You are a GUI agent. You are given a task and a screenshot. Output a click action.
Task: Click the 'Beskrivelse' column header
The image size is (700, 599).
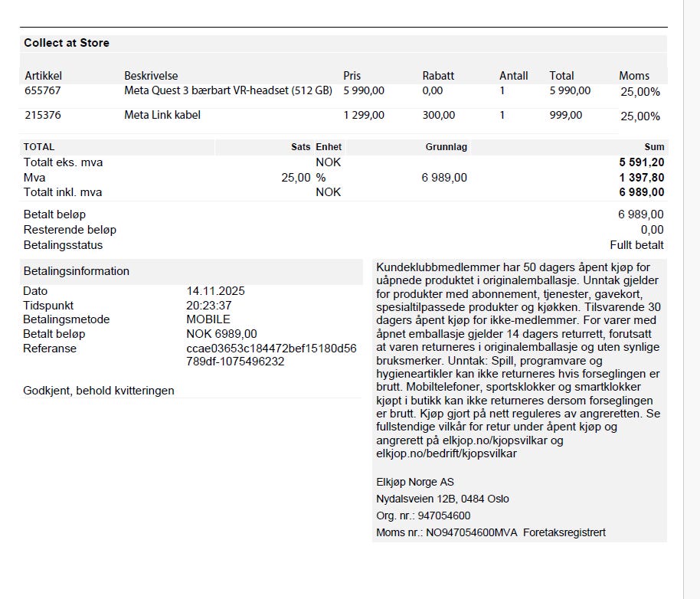pyautogui.click(x=151, y=76)
